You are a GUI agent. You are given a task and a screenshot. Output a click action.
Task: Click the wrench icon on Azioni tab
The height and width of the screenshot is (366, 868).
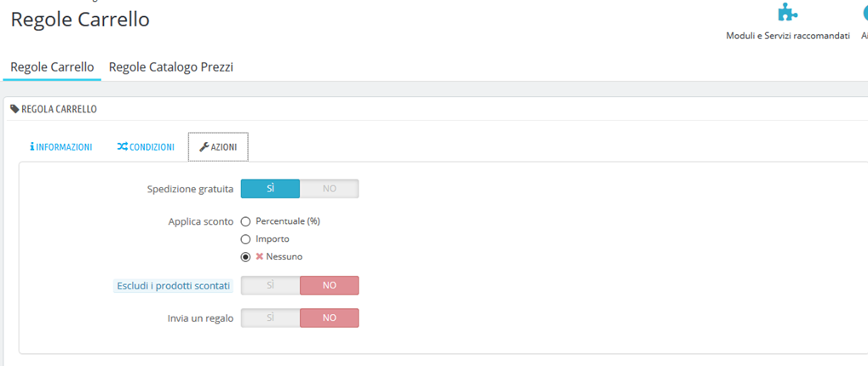[x=204, y=147]
